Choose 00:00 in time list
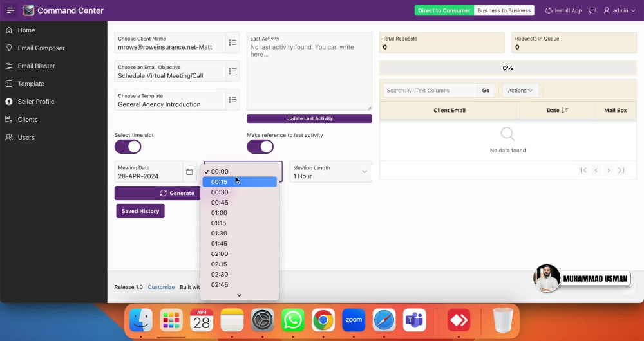Screen dimensions: 644x341 pos(240,172)
